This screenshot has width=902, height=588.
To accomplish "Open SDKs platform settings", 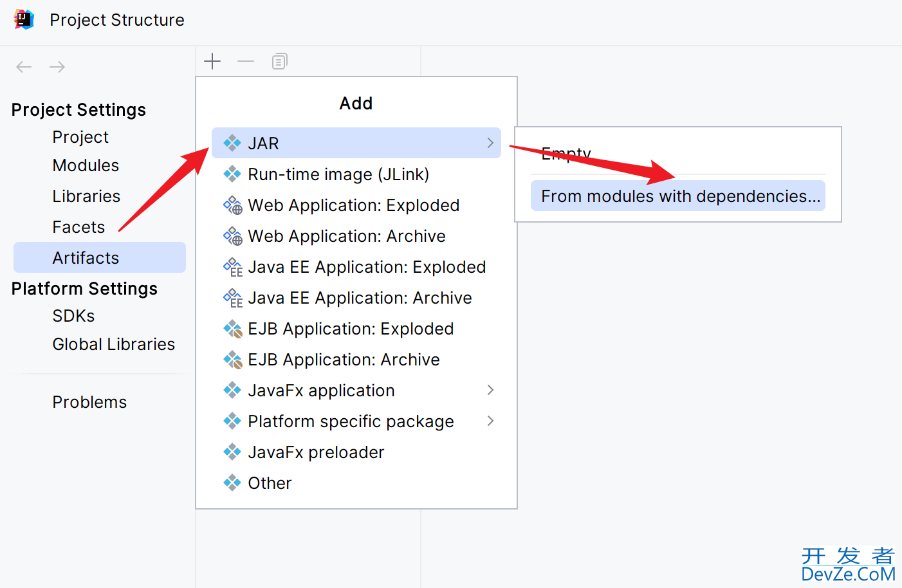I will click(73, 316).
